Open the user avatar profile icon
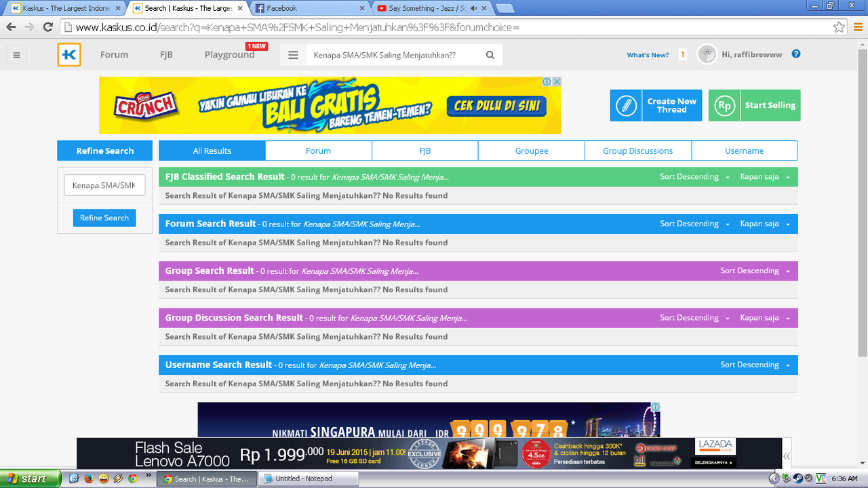Viewport: 868px width, 488px height. click(707, 55)
